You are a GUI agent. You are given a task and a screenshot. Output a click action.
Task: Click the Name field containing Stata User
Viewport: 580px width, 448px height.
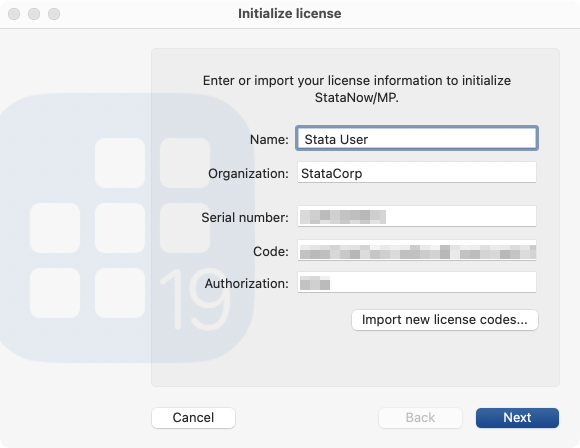tap(417, 138)
